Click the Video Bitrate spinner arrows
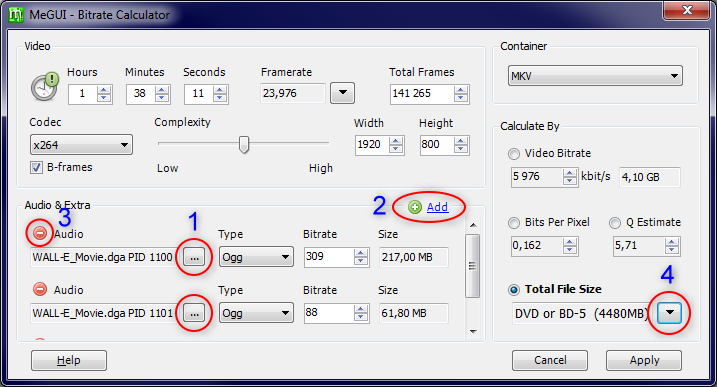This screenshot has width=717, height=387. tap(570, 177)
